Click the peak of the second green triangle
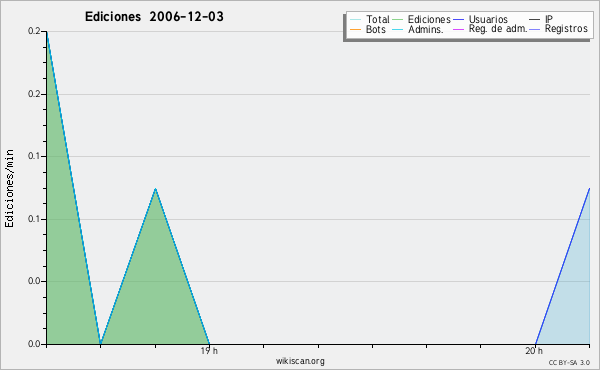Viewport: 600px width, 370px height. pos(155,189)
